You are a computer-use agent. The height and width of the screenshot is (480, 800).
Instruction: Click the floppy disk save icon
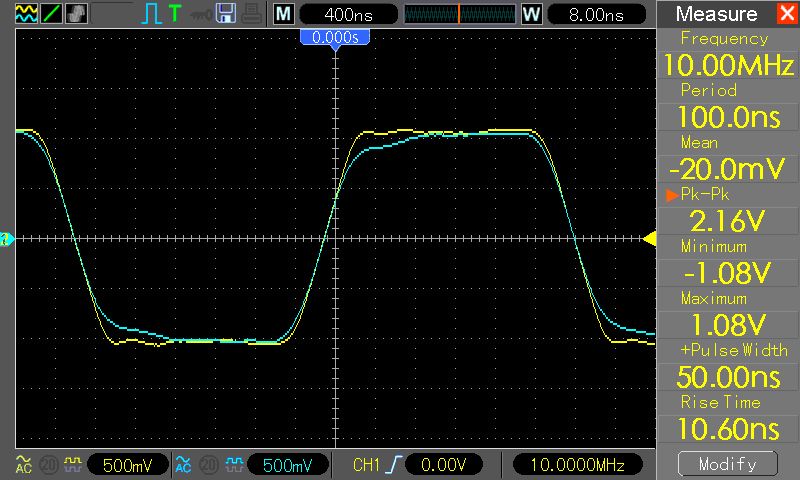pyautogui.click(x=227, y=14)
